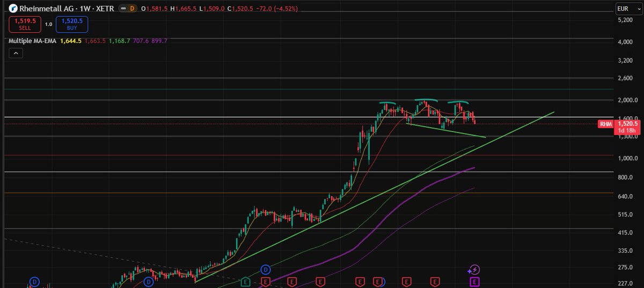Click the 2,000.0 price axis label
This screenshot has width=644, height=288.
(628, 100)
